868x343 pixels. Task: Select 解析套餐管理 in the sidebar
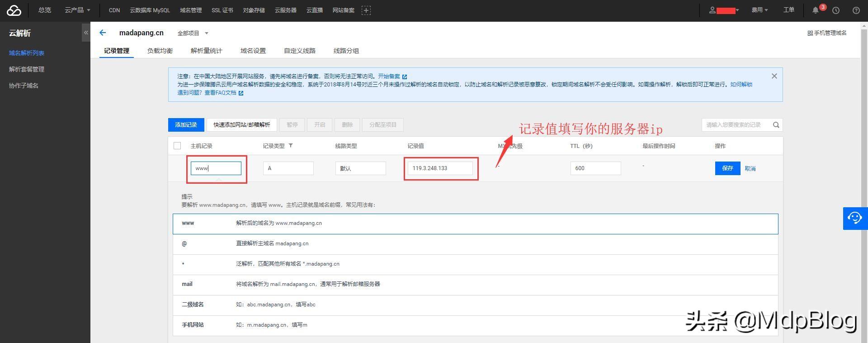(27, 69)
